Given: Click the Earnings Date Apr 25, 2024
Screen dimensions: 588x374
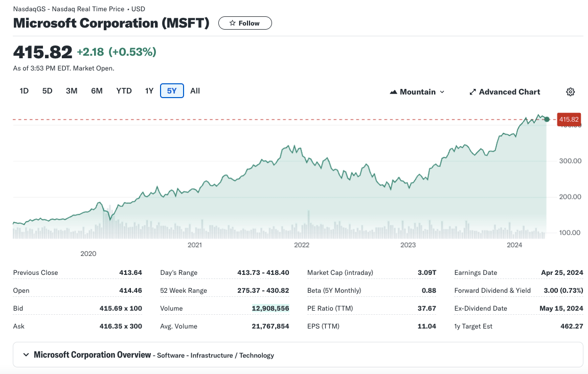Looking at the screenshot, I should [x=562, y=272].
